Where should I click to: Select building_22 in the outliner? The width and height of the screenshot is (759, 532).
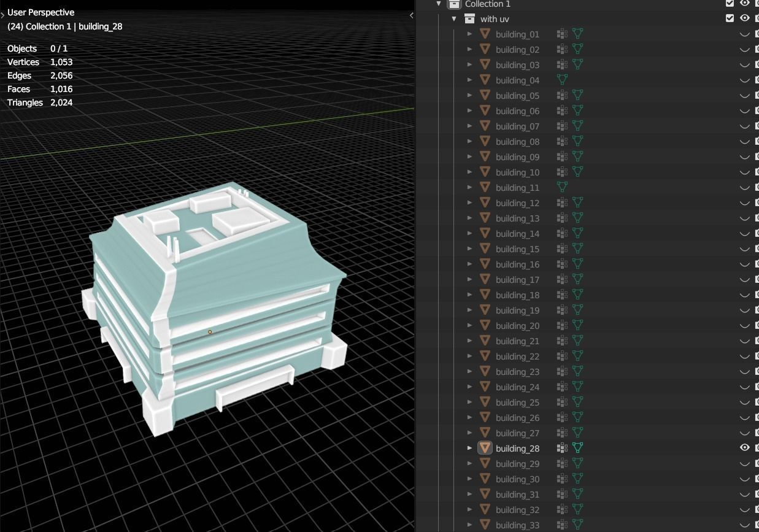(x=517, y=357)
